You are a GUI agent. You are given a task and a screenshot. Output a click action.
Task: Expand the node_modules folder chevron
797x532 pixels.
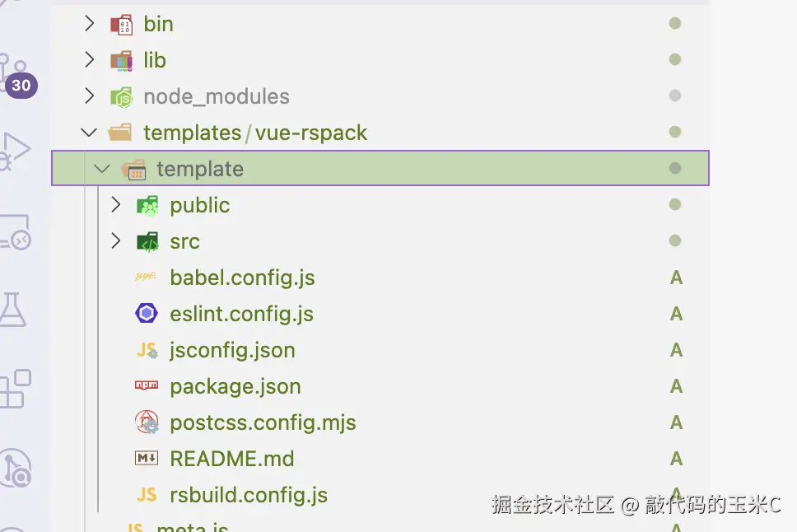[x=90, y=96]
